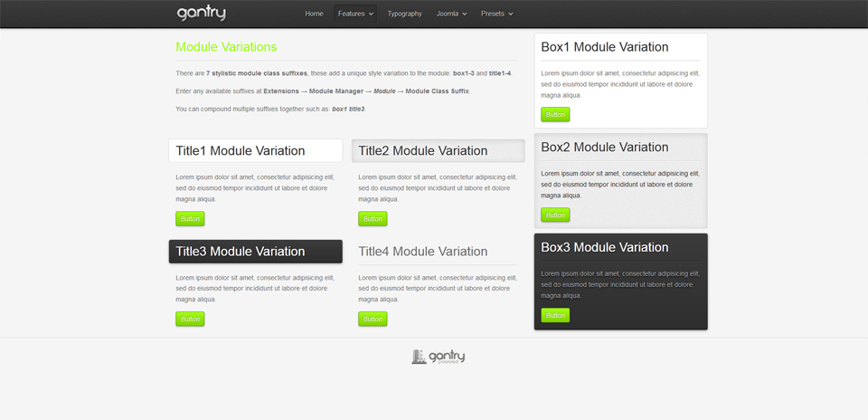Click the Module Variations page heading
This screenshot has height=420, width=868.
coord(226,47)
